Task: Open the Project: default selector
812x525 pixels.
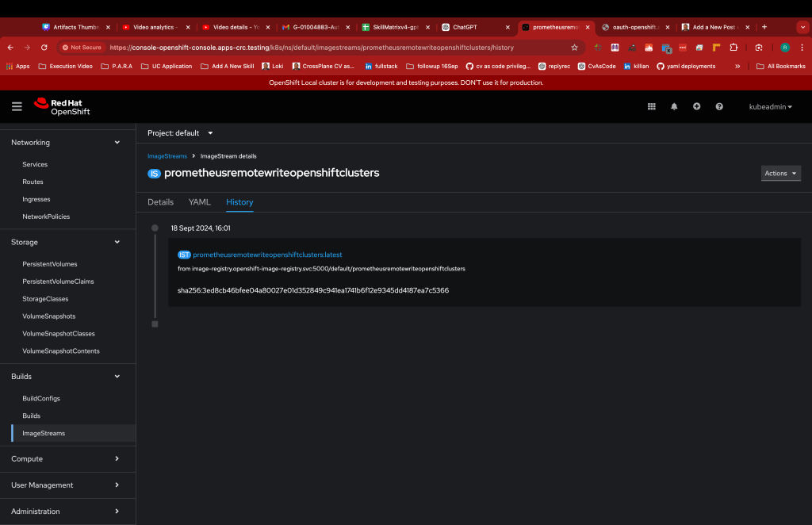Action: [180, 133]
